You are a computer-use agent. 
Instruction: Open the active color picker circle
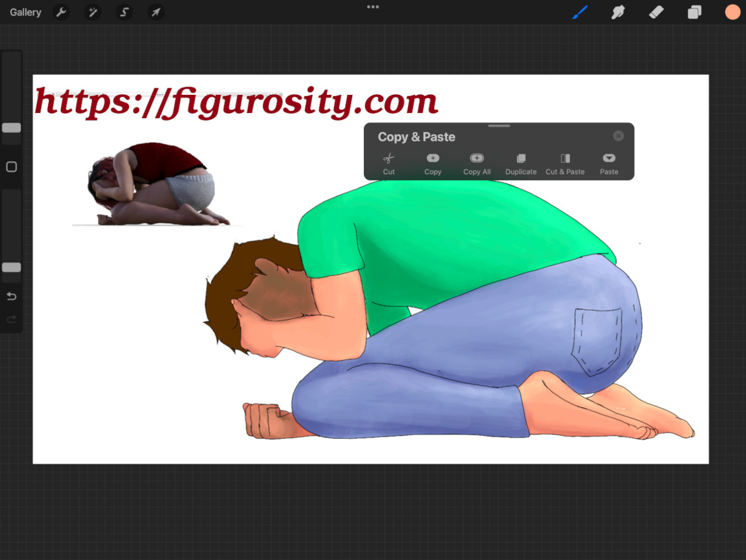click(x=732, y=12)
